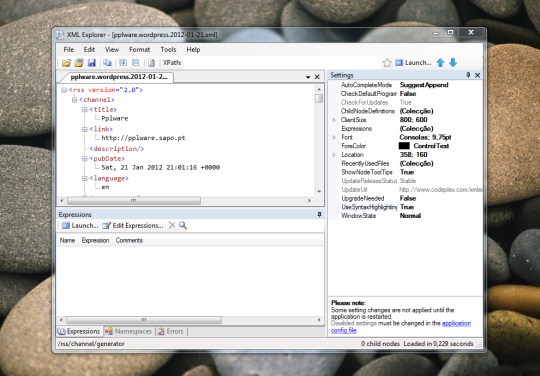The image size is (540, 376).
Task: Click the second folder icon in the toolbar
Action: [x=79, y=63]
